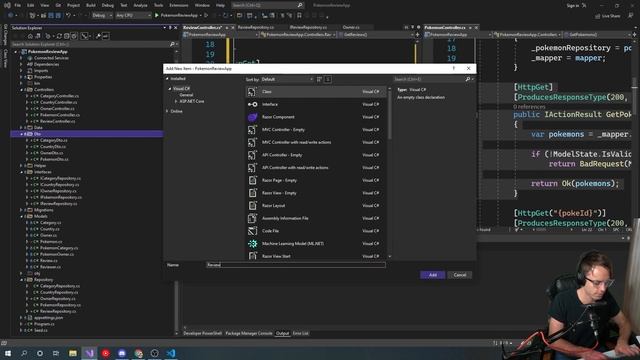Select the Class item template icon
The width and height of the screenshot is (640, 360).
click(x=252, y=92)
